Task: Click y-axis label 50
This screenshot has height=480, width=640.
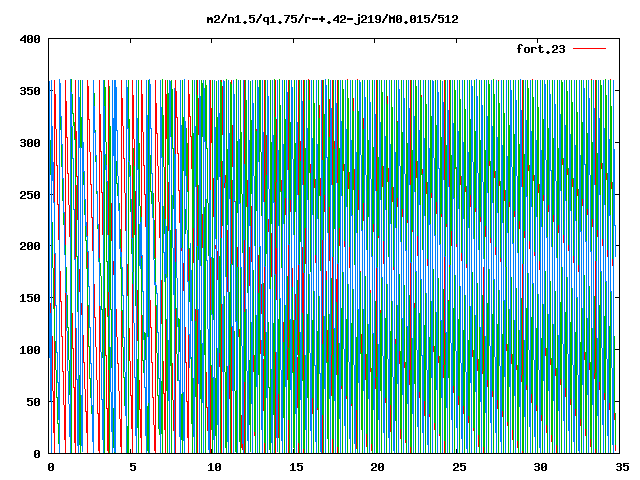Action: point(33,402)
